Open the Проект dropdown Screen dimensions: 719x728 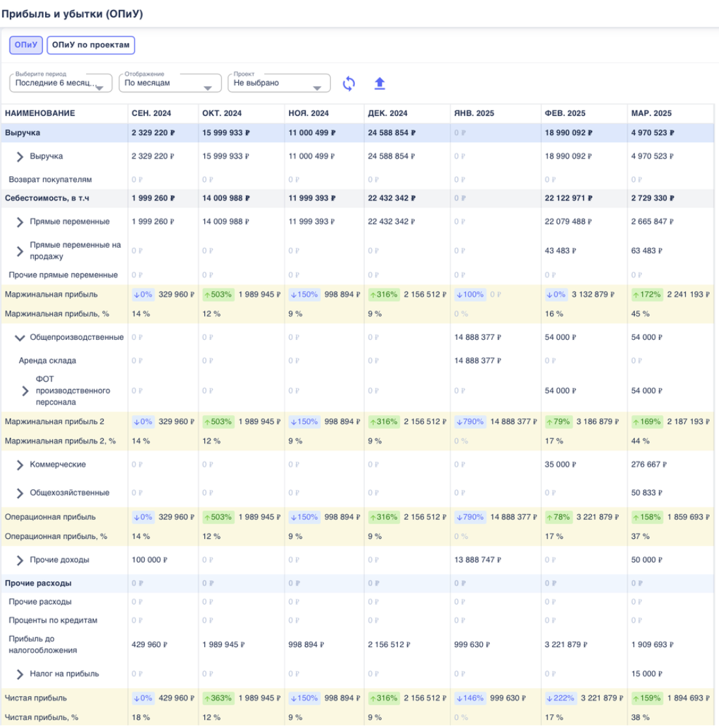click(279, 83)
